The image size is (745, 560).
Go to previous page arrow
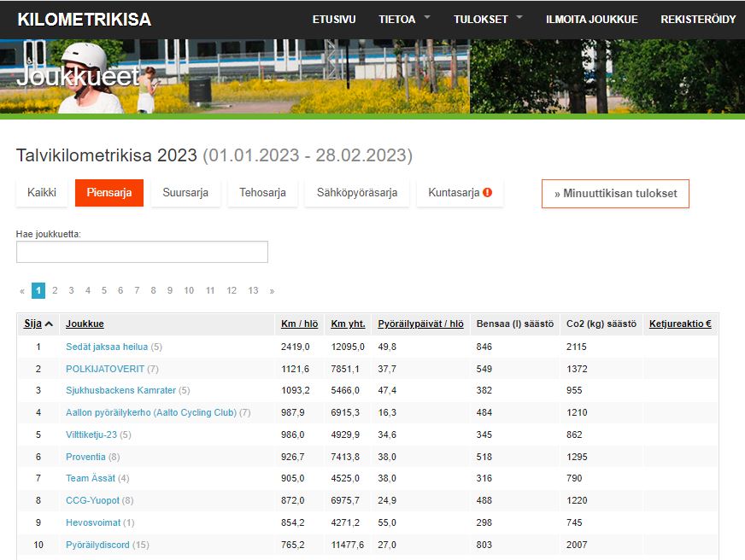tap(22, 291)
